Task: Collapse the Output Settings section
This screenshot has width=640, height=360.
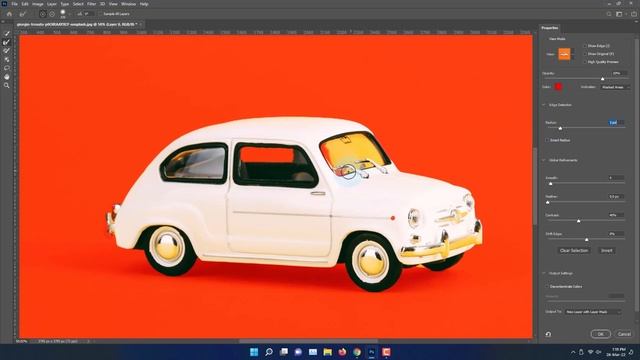Action: [544, 273]
